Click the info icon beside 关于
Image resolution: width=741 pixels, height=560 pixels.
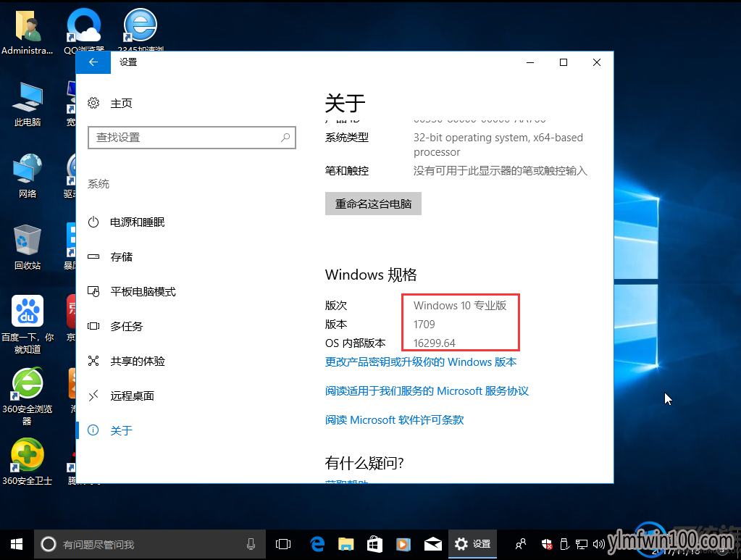93,430
